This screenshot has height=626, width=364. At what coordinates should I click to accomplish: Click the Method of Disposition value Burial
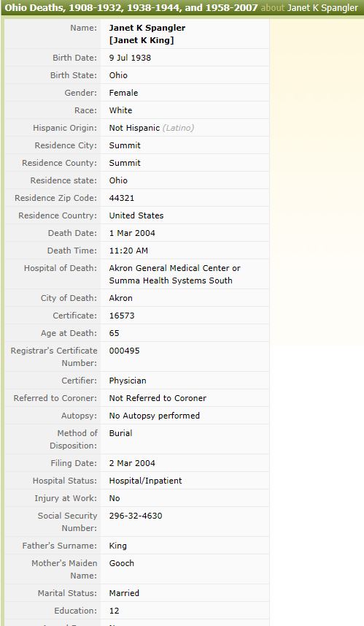point(120,434)
